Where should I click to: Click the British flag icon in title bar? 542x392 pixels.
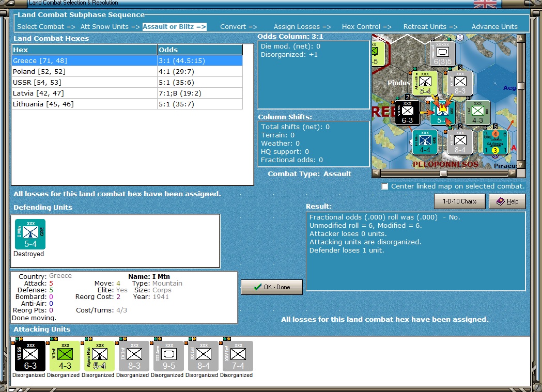(485, 4)
